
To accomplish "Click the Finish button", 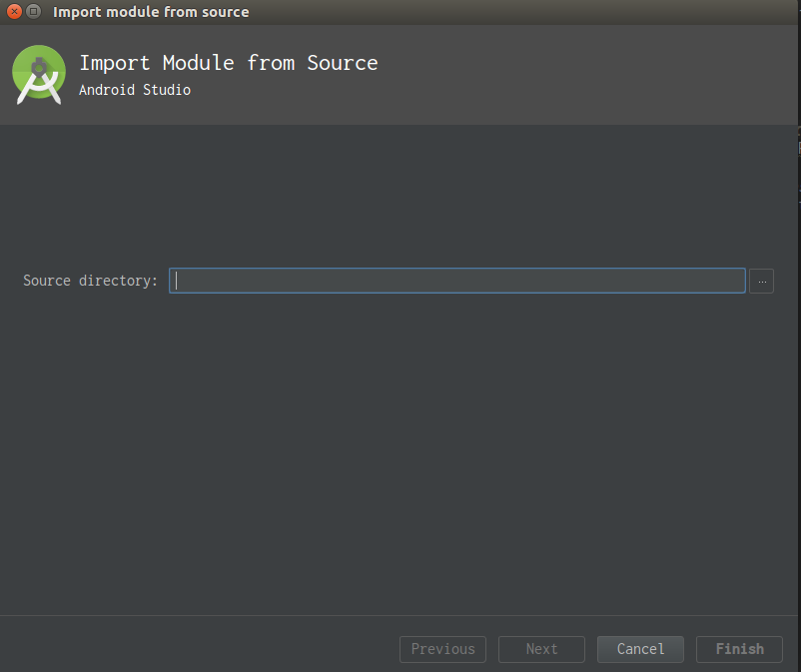I will pyautogui.click(x=739, y=649).
